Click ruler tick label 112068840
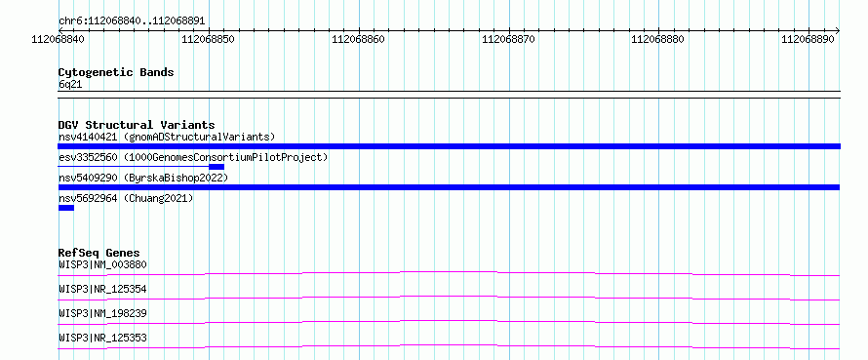The height and width of the screenshot is (360, 868). 58,40
